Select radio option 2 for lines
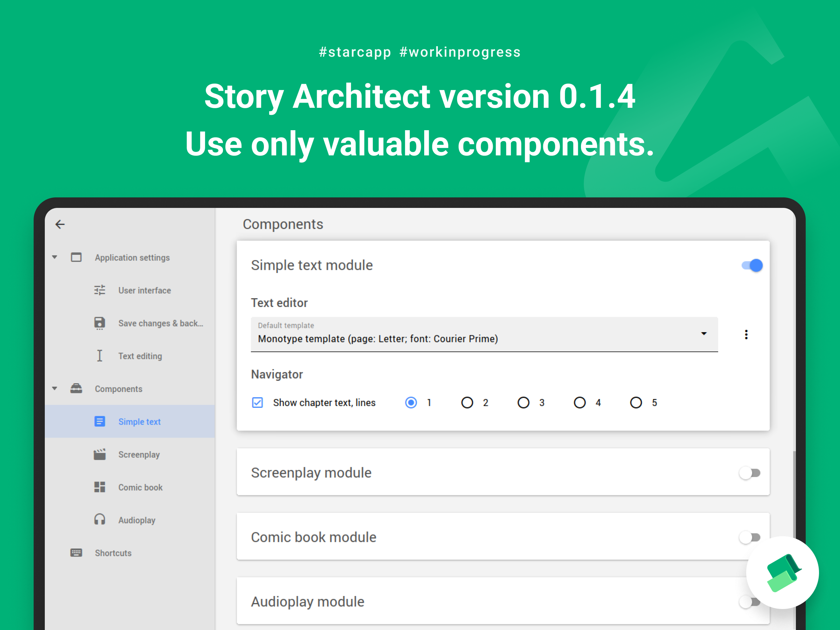840x630 pixels. pos(467,402)
